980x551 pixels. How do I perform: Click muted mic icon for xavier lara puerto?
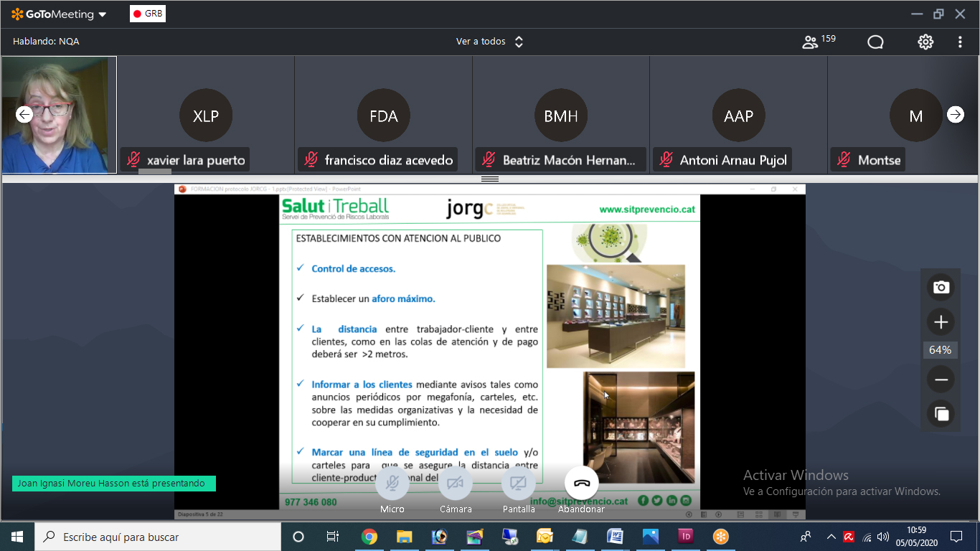click(133, 159)
